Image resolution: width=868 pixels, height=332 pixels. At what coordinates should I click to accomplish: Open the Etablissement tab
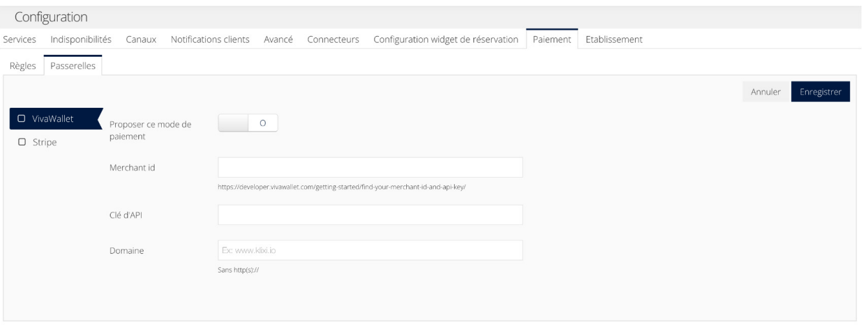[x=614, y=39]
